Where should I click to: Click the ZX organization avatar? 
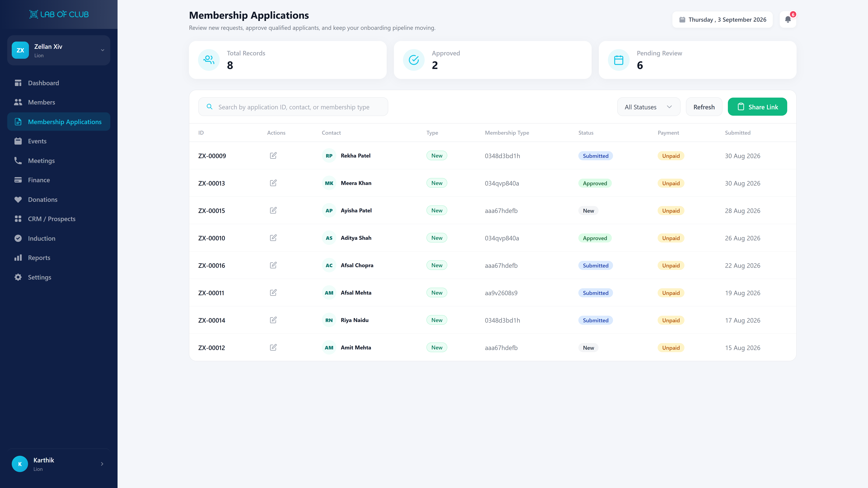click(x=20, y=50)
